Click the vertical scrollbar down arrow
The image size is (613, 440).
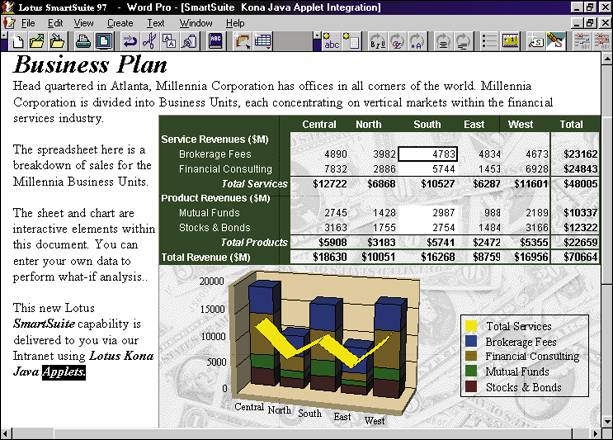click(x=606, y=421)
